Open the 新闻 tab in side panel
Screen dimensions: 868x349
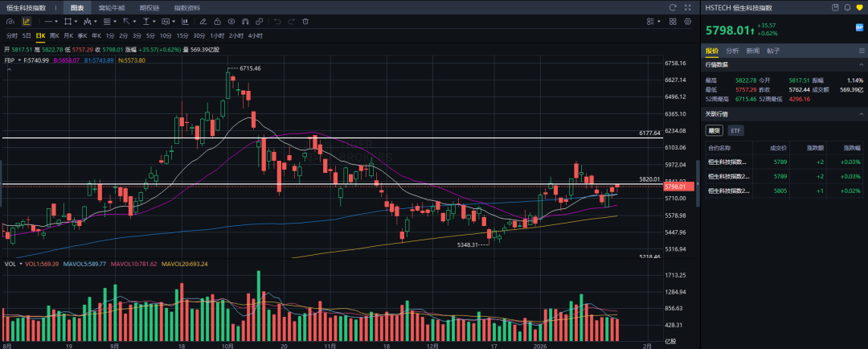point(753,51)
